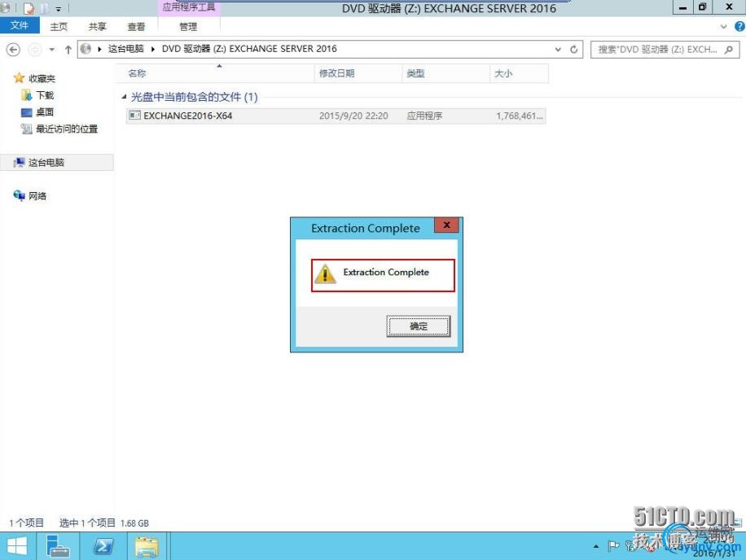This screenshot has height=560, width=746.
Task: Switch to the 查看 ribbon tab
Action: click(136, 27)
